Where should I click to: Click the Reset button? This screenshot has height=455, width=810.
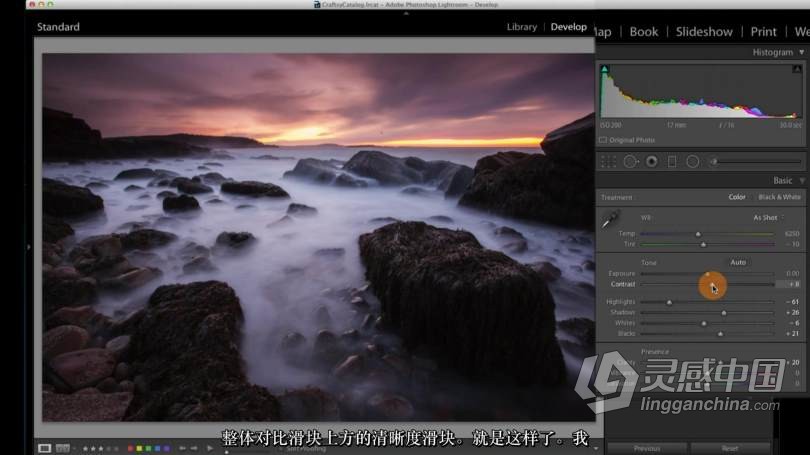pos(730,448)
